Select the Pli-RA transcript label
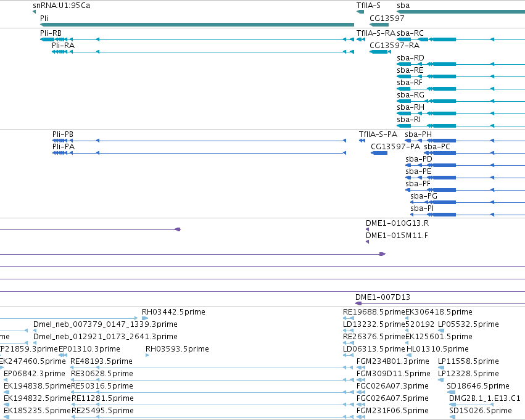The image size is (525, 420). coord(64,46)
